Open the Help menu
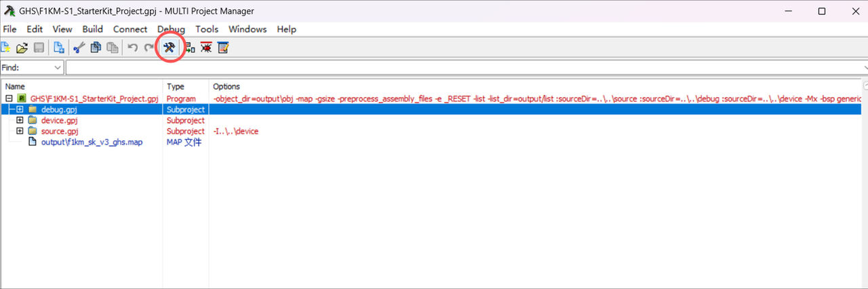Image resolution: width=868 pixels, height=289 pixels. [x=287, y=29]
